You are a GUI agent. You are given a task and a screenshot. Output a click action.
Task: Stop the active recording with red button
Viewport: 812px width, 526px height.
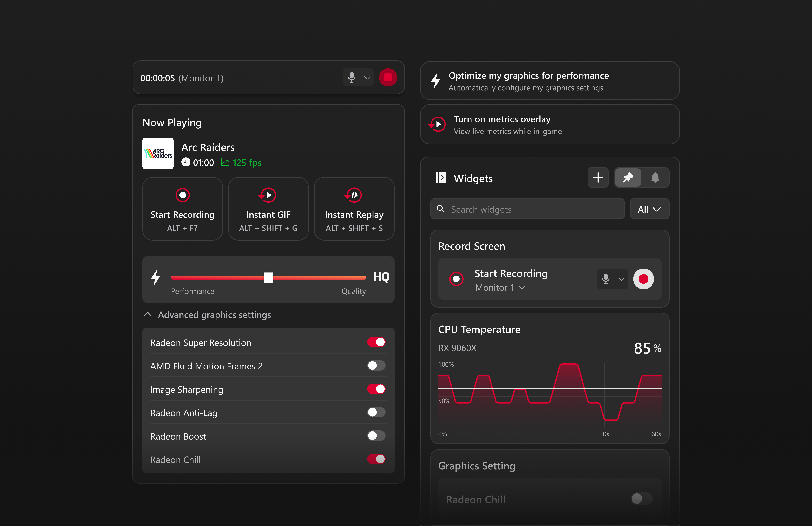coord(388,77)
